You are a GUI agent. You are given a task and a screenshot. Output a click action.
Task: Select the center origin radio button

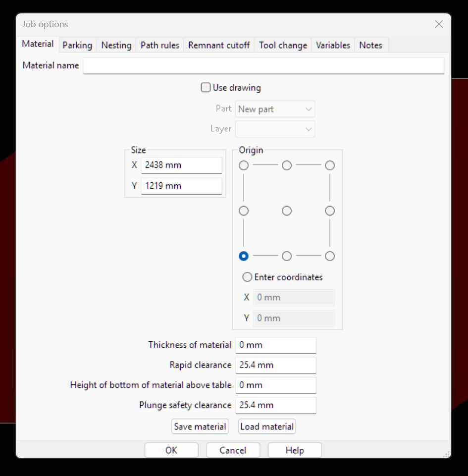[x=287, y=211]
